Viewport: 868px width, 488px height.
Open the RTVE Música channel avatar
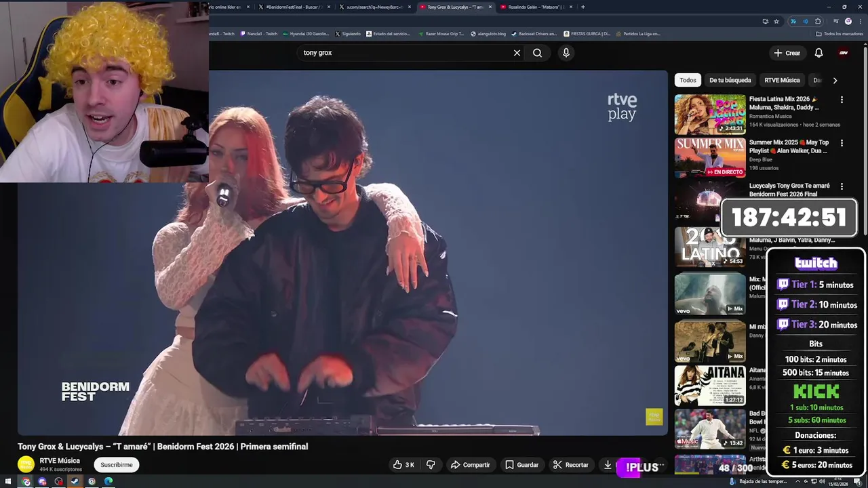tap(26, 464)
